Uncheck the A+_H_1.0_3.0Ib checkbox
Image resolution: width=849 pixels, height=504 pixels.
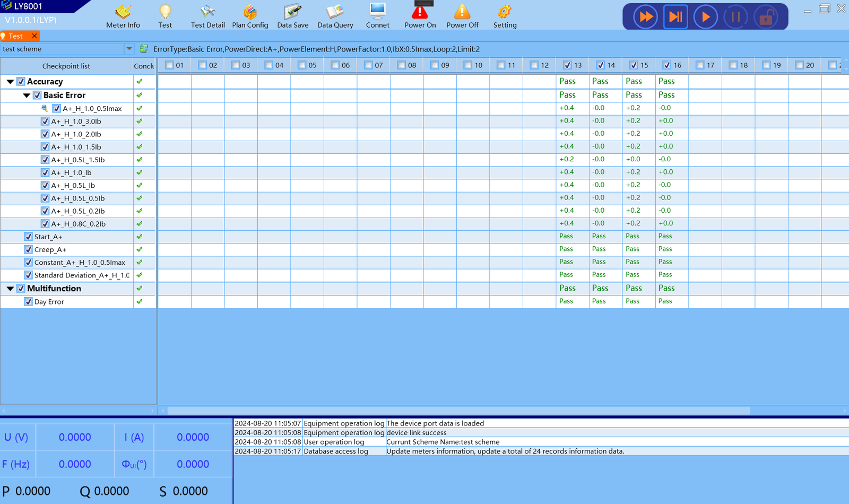45,121
